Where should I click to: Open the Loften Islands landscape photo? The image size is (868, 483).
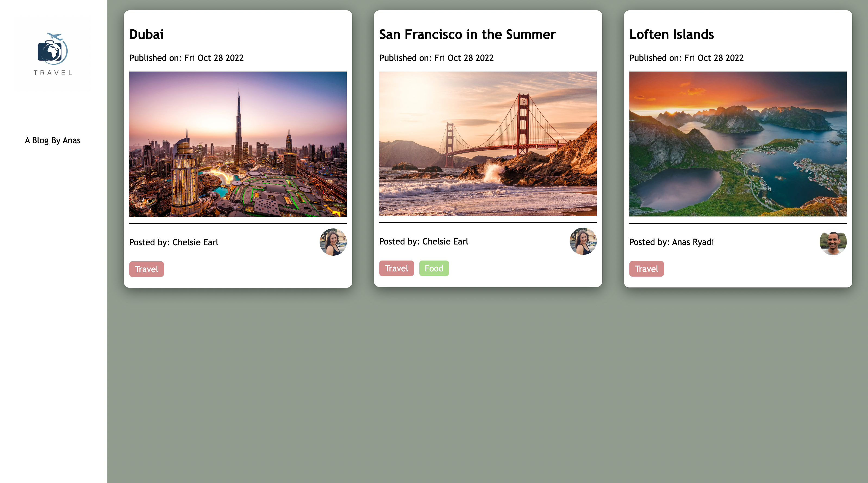click(x=738, y=144)
